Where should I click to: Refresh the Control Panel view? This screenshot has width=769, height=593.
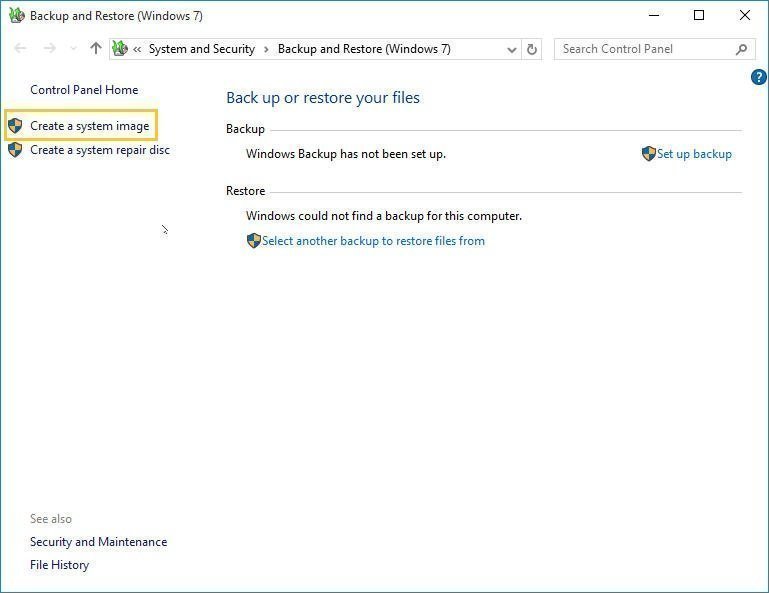point(532,49)
